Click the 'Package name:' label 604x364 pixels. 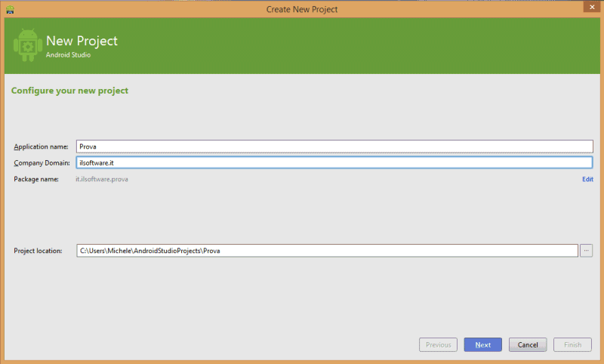coord(36,179)
